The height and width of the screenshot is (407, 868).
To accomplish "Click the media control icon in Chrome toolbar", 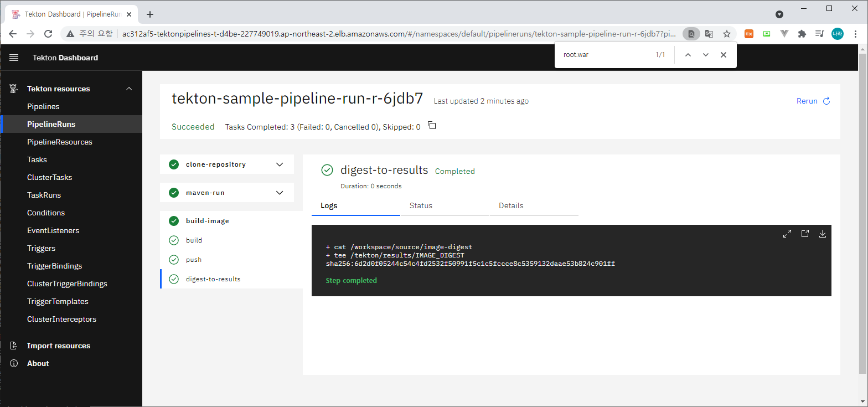I will coord(819,34).
